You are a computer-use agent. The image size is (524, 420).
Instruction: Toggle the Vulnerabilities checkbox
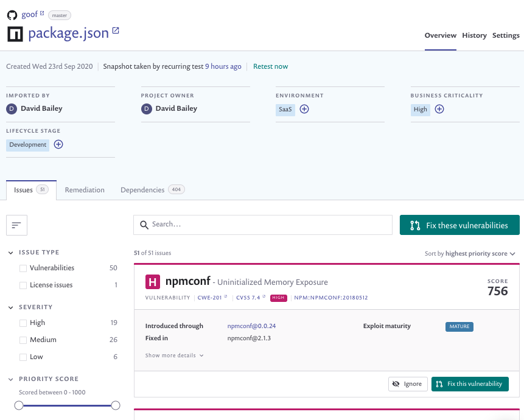(23, 268)
